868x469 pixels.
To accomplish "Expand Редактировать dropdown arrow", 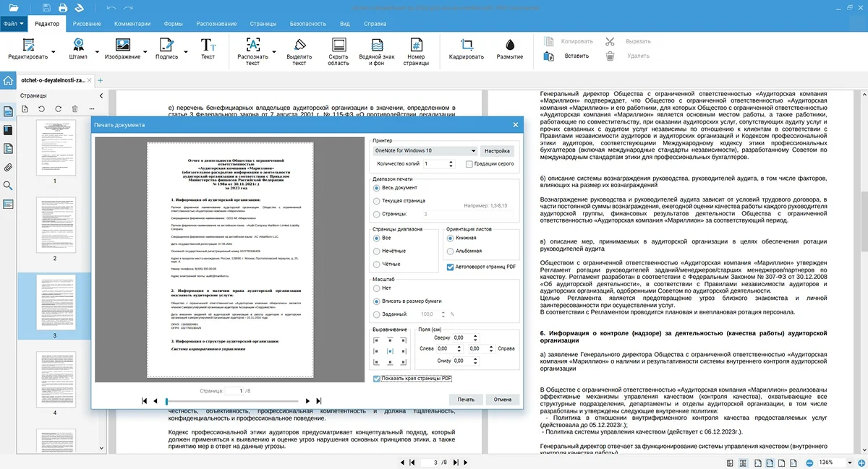I will tap(55, 52).
